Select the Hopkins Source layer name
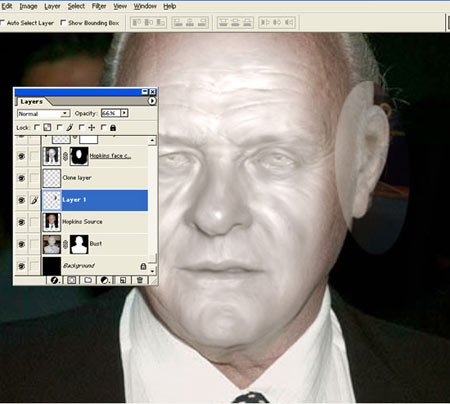The width and height of the screenshot is (450, 404). click(82, 222)
